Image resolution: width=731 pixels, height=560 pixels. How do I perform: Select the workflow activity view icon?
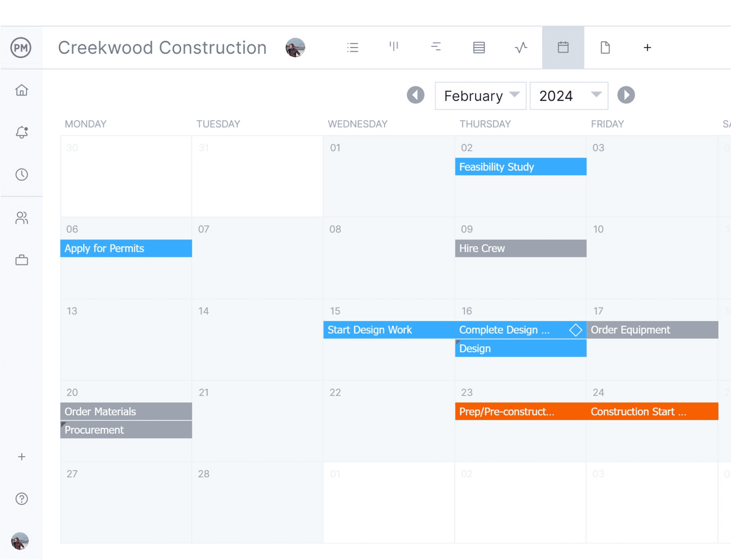tap(520, 47)
